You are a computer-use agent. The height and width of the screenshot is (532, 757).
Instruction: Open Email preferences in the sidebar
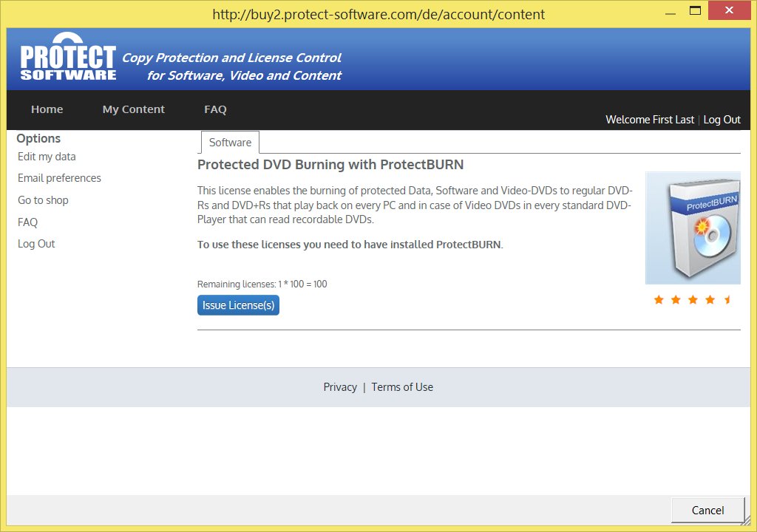[x=59, y=178]
